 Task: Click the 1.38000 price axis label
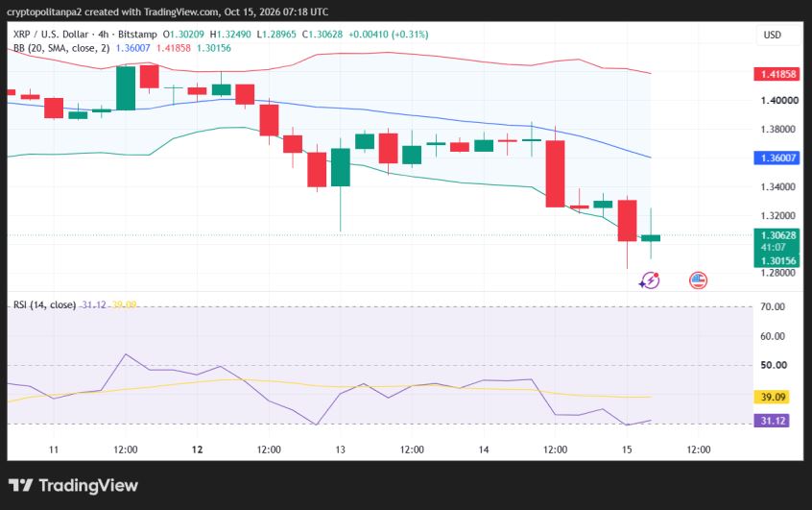(x=777, y=129)
